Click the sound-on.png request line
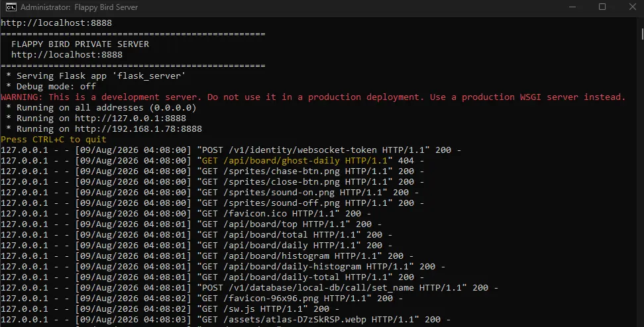 click(x=210, y=193)
